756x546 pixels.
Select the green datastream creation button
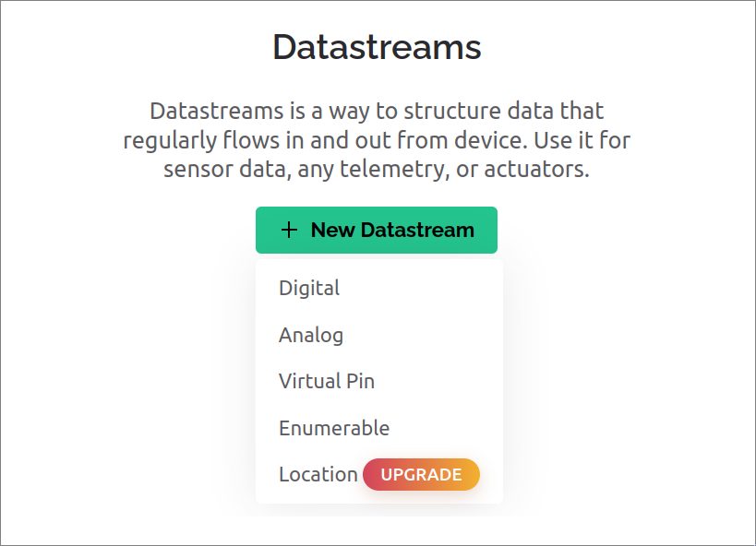click(377, 230)
